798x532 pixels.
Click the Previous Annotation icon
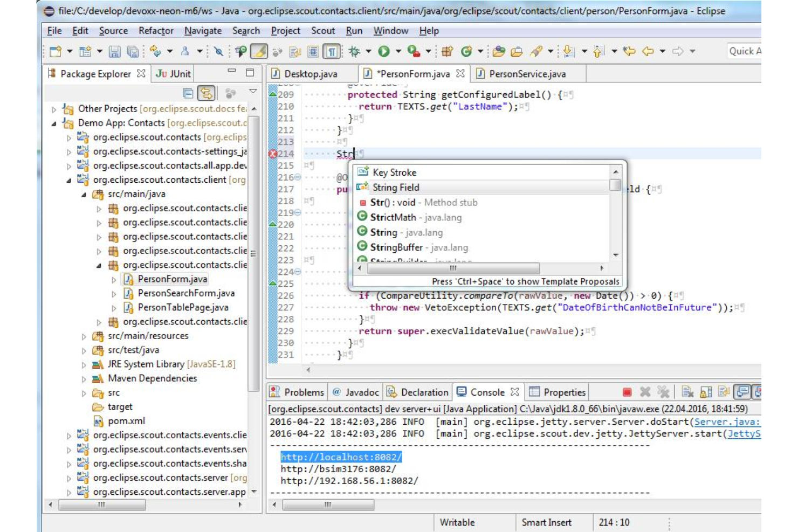coord(598,52)
